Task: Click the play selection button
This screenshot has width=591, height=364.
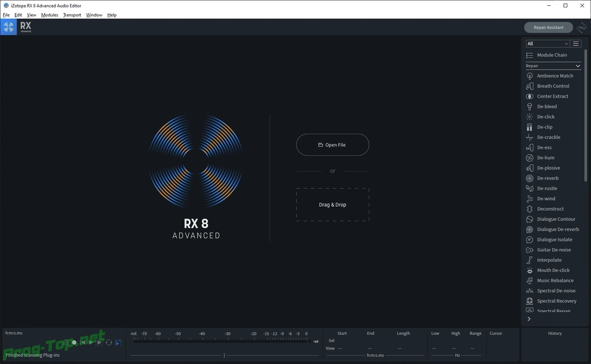Action: tap(99, 342)
